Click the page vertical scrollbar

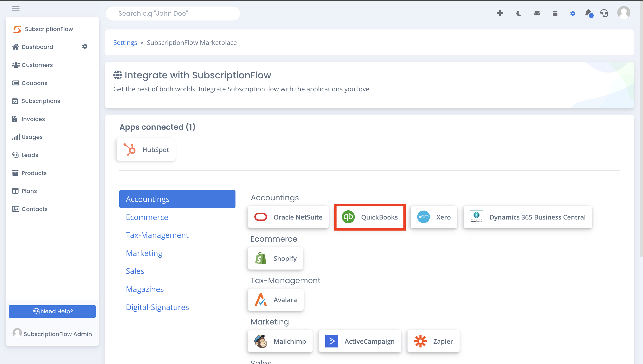click(641, 129)
